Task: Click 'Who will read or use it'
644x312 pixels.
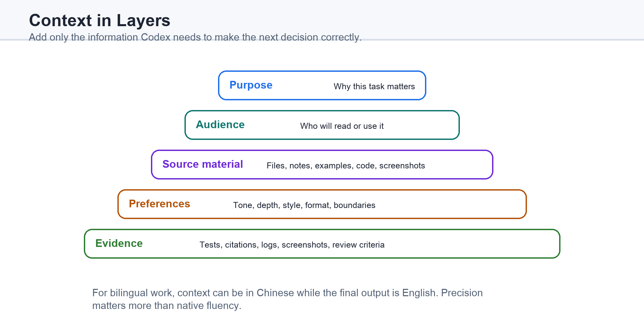Action: click(x=342, y=126)
